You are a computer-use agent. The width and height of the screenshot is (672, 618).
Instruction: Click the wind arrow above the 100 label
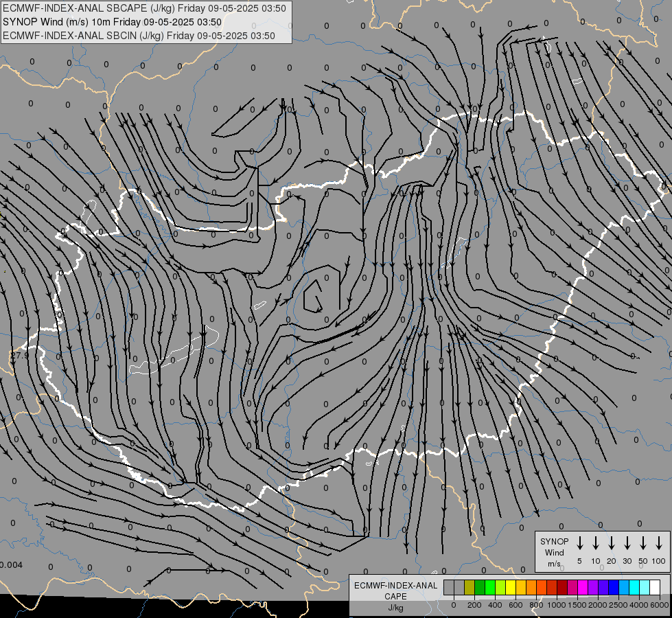tap(659, 543)
